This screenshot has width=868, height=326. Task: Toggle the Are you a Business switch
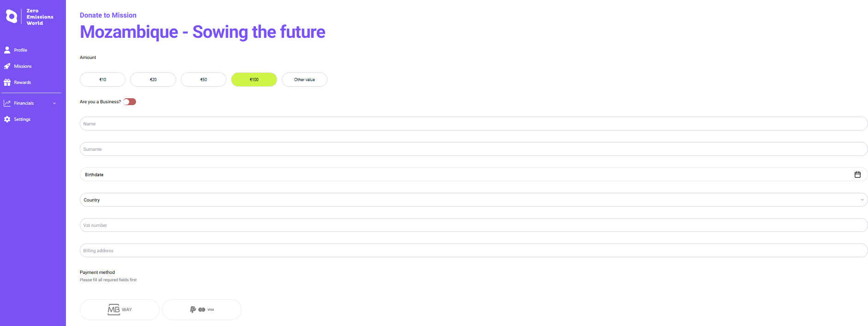click(x=130, y=102)
